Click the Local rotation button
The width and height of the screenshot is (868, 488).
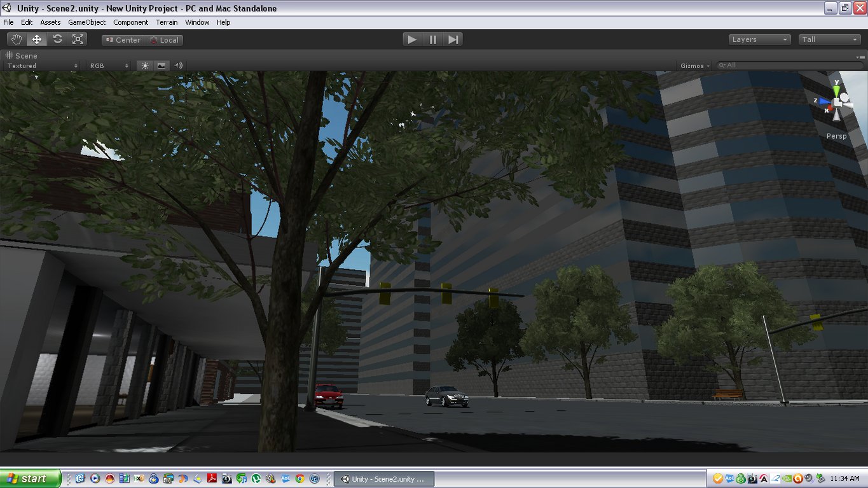tap(165, 39)
